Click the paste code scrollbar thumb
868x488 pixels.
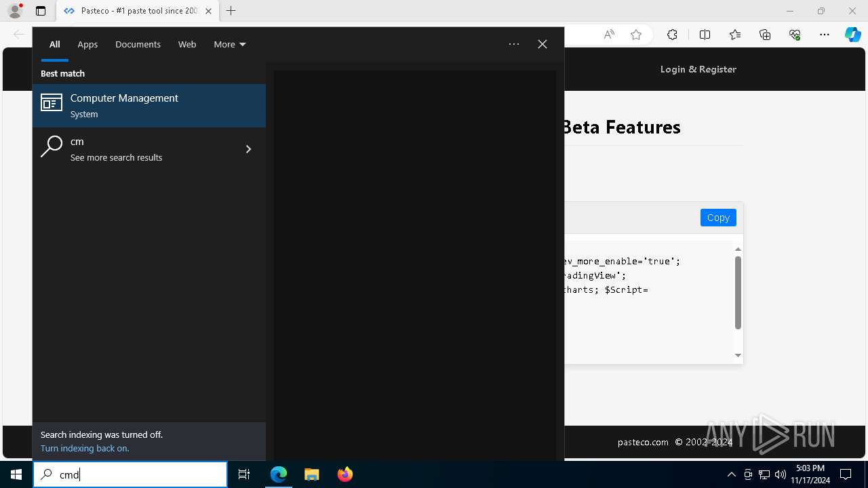(738, 293)
